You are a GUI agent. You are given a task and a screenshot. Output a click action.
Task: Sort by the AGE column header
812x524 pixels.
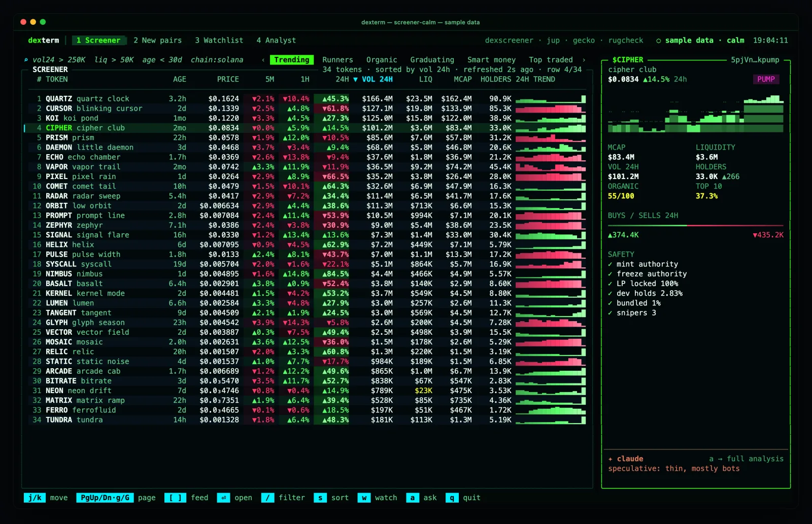[180, 79]
